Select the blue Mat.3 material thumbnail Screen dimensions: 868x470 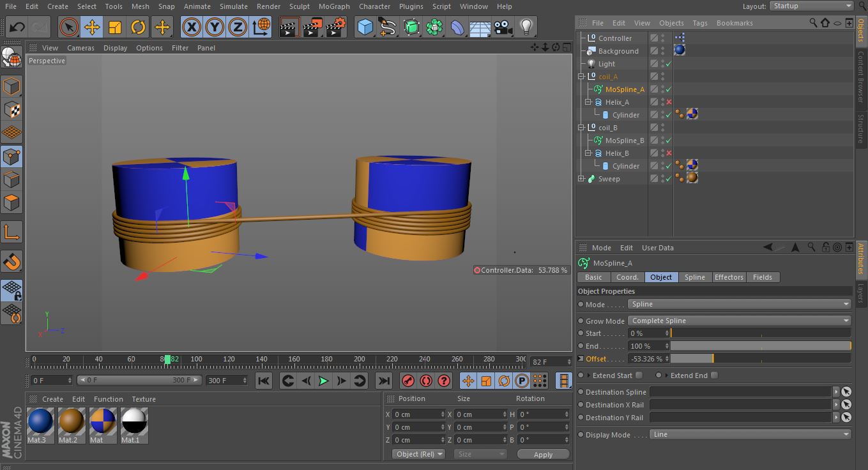(x=40, y=421)
